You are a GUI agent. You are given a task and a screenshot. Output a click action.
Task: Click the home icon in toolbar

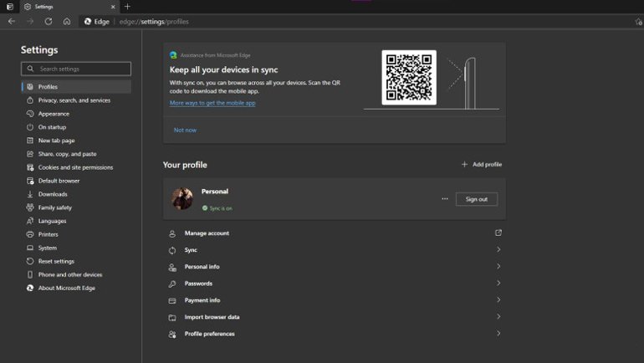pos(67,21)
